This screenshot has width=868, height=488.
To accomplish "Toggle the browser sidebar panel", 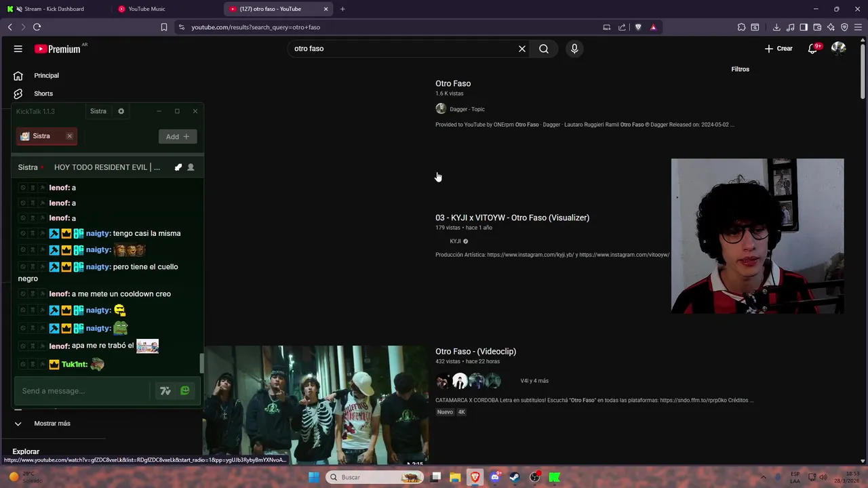I will click(804, 27).
